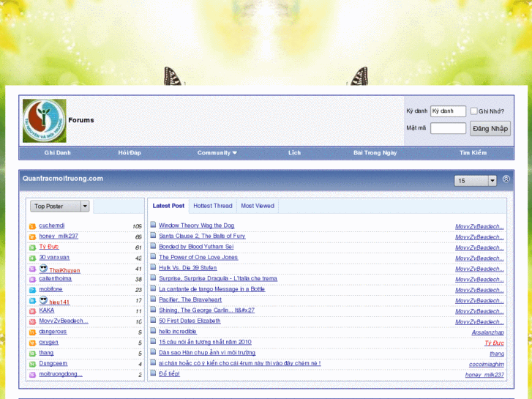Switch to the Latest Post tab
The height and width of the screenshot is (399, 532).
click(x=168, y=206)
